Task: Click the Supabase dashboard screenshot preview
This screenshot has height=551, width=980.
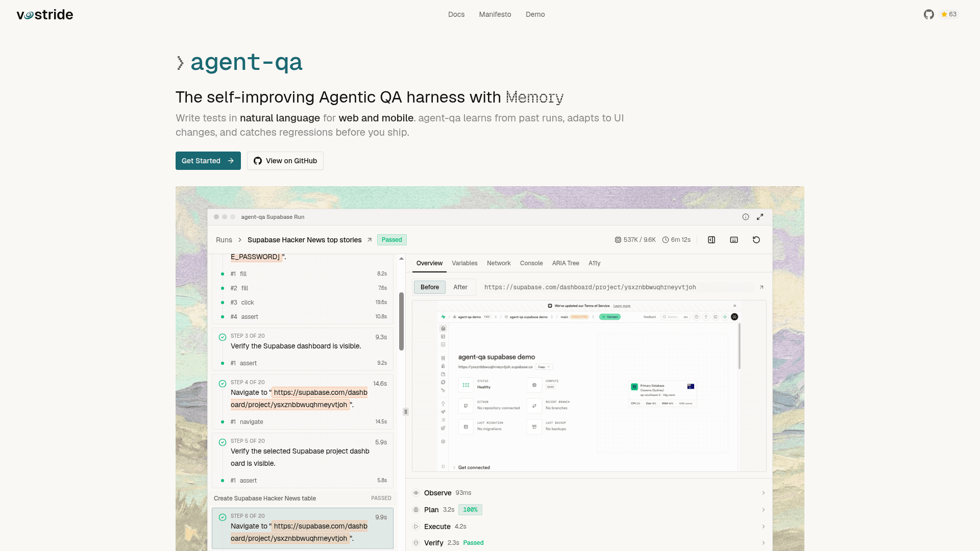Action: 589,386
